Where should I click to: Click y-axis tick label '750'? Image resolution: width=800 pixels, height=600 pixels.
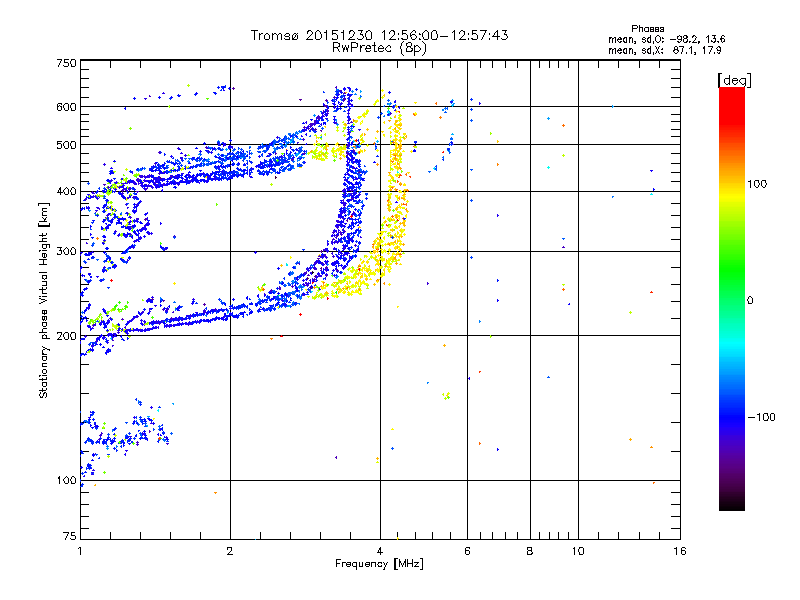[66, 63]
